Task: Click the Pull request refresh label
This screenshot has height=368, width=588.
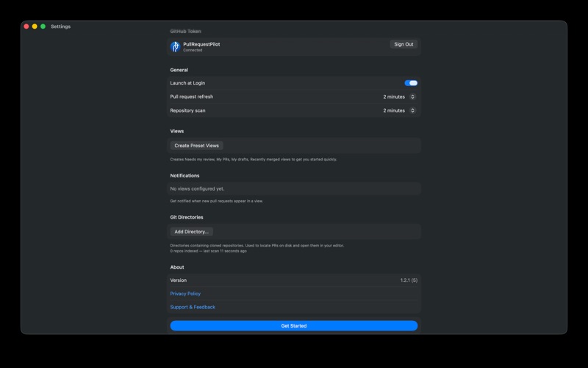Action: 191,96
